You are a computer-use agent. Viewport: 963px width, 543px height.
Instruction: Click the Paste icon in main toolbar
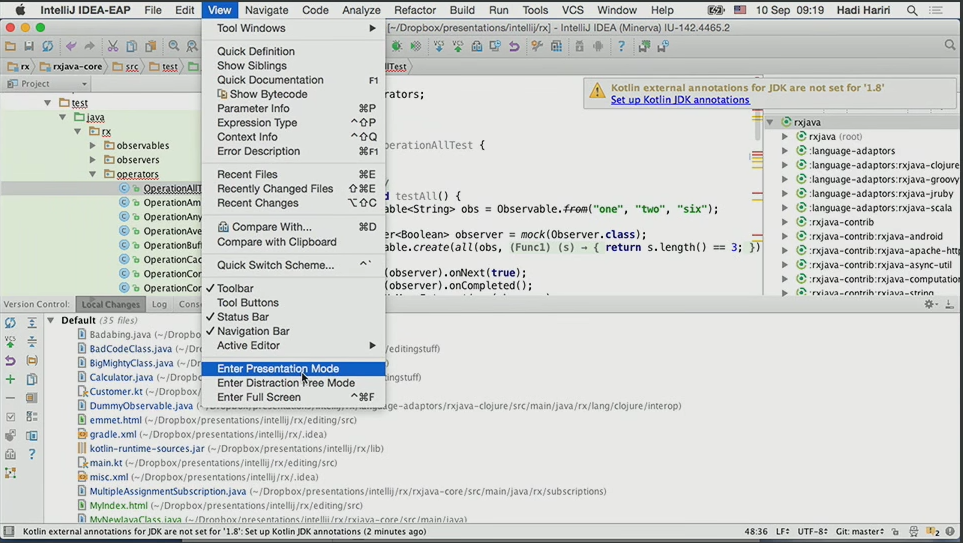(150, 46)
